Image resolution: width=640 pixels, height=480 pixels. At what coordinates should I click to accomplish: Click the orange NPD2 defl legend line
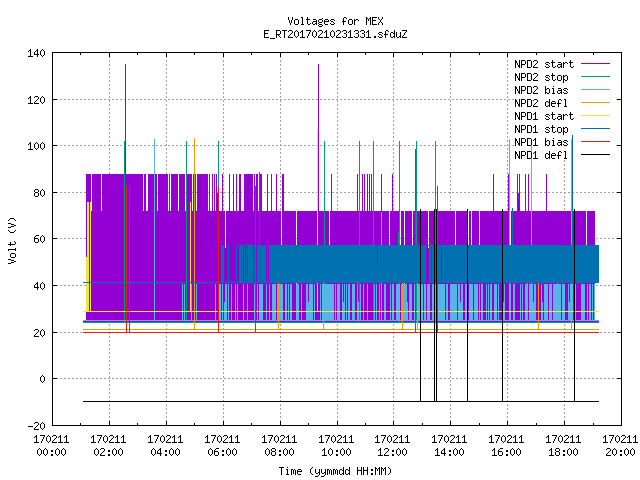pyautogui.click(x=595, y=103)
